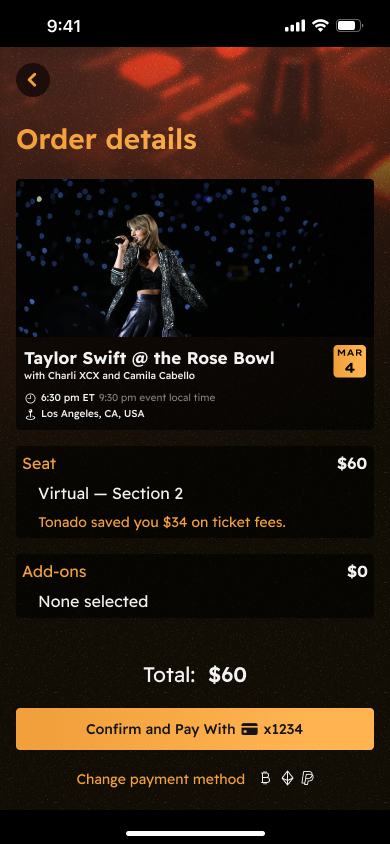The image size is (390, 844).
Task: Go back using the chevron arrow button
Action: 33,80
